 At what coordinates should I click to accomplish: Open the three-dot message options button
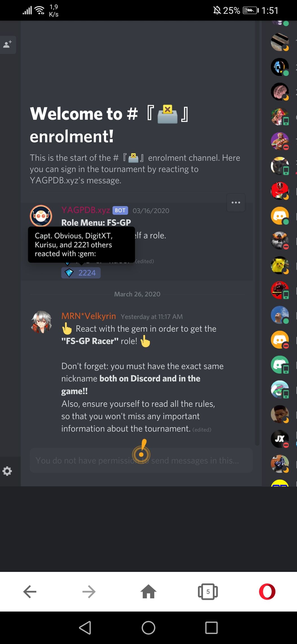[x=236, y=203]
